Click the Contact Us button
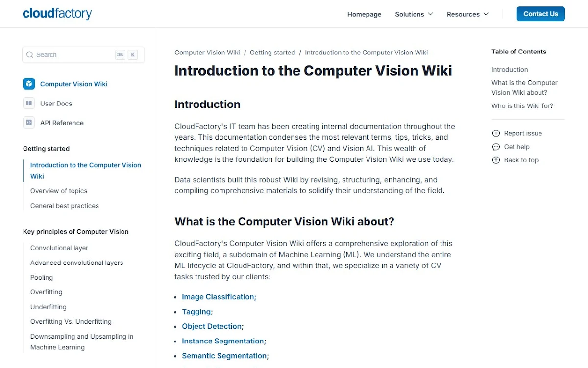 [540, 14]
